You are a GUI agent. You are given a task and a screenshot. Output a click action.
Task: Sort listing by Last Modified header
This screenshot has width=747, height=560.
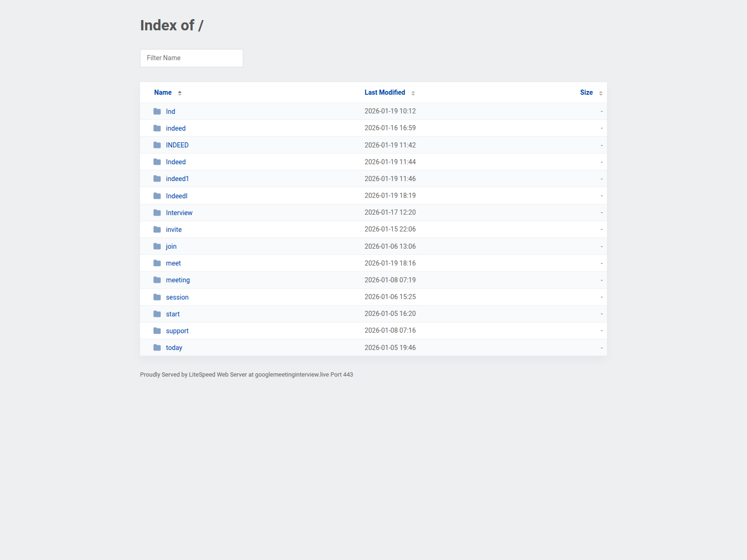(x=385, y=92)
